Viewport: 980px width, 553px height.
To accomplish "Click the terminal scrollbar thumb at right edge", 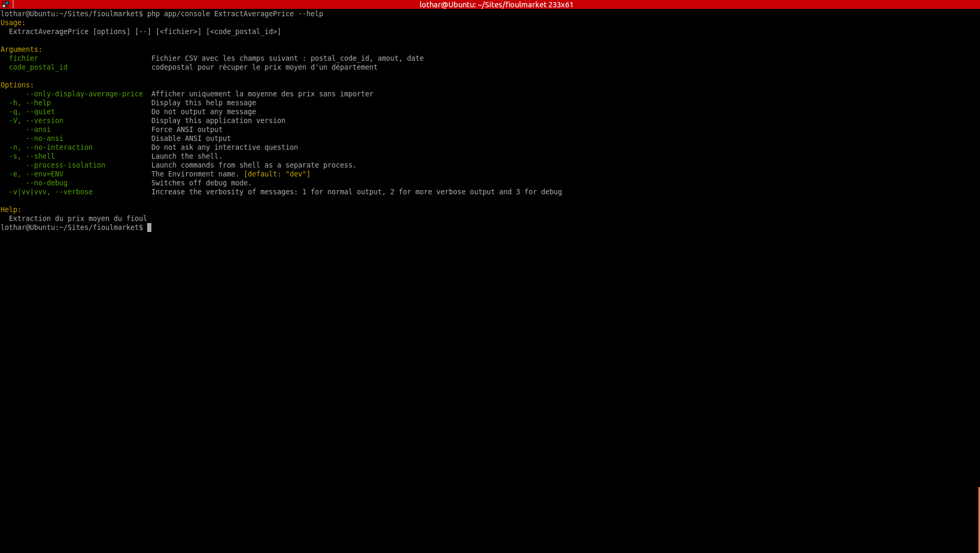I will (978, 520).
